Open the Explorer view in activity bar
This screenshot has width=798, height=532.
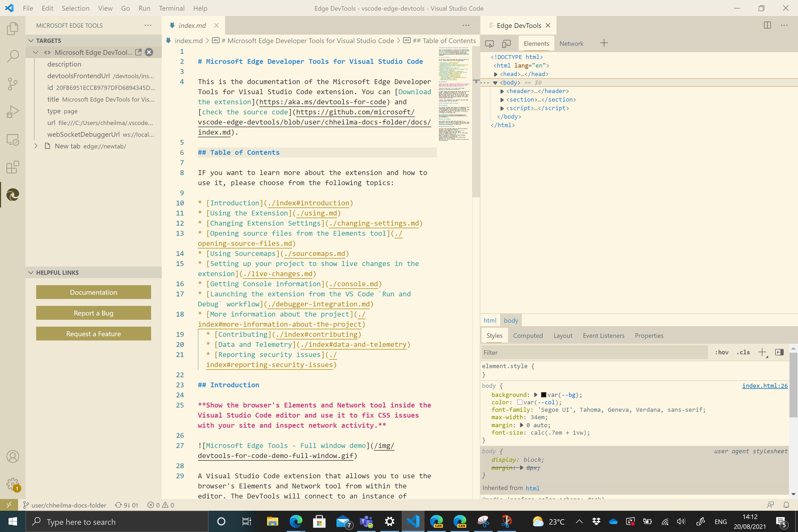(x=13, y=28)
